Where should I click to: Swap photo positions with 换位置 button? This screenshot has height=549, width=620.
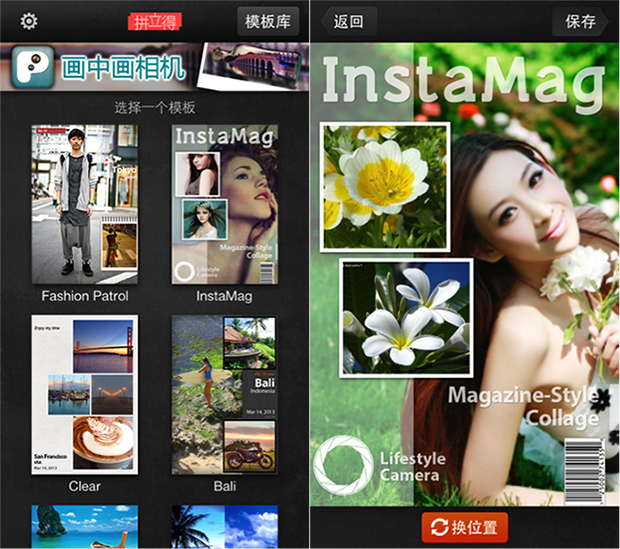465,527
